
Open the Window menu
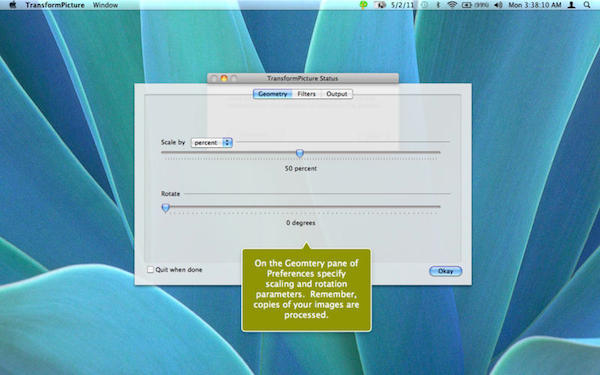tap(105, 5)
